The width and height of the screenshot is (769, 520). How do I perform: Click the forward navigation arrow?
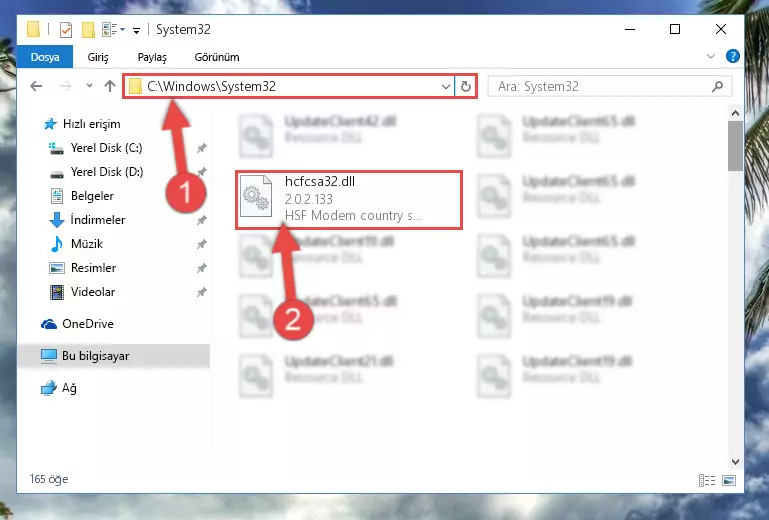pos(65,86)
